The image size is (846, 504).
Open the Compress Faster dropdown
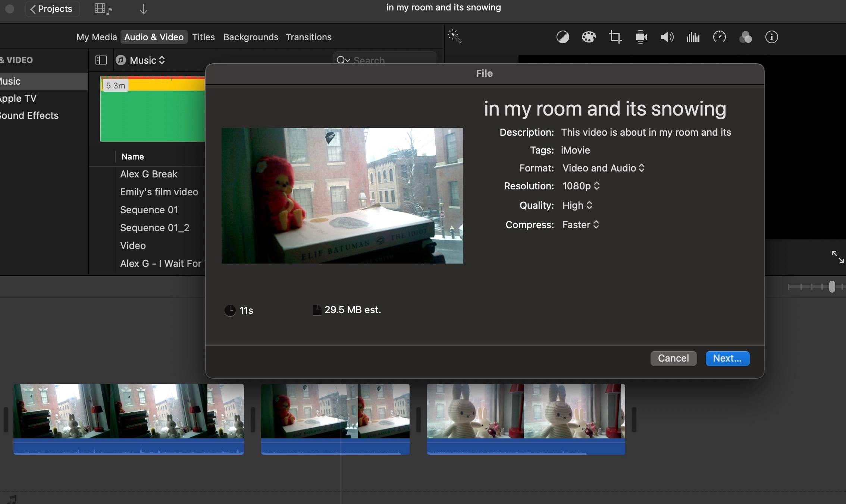coord(580,225)
